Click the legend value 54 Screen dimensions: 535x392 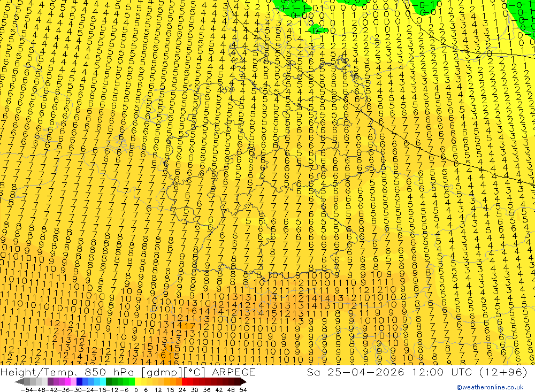[x=243, y=390]
